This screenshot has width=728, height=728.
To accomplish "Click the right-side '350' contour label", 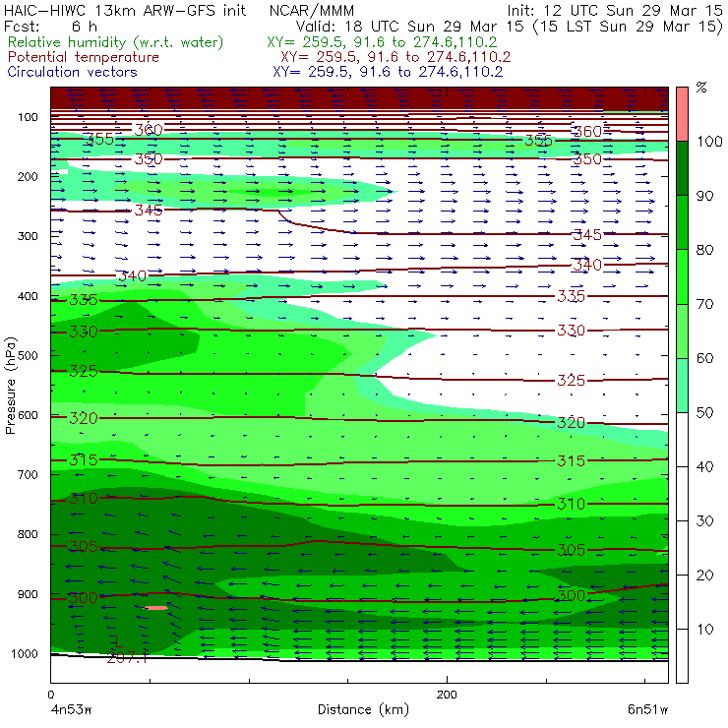I will click(x=587, y=159).
